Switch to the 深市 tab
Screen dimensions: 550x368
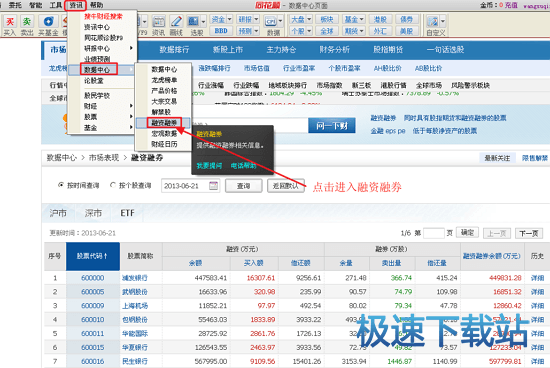93,213
